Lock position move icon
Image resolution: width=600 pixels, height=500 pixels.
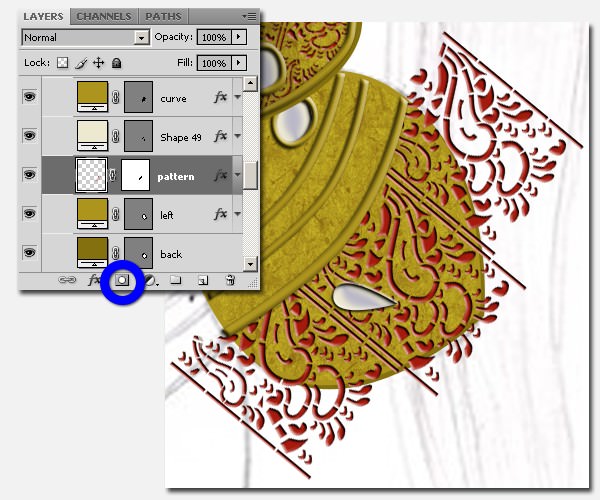(99, 63)
